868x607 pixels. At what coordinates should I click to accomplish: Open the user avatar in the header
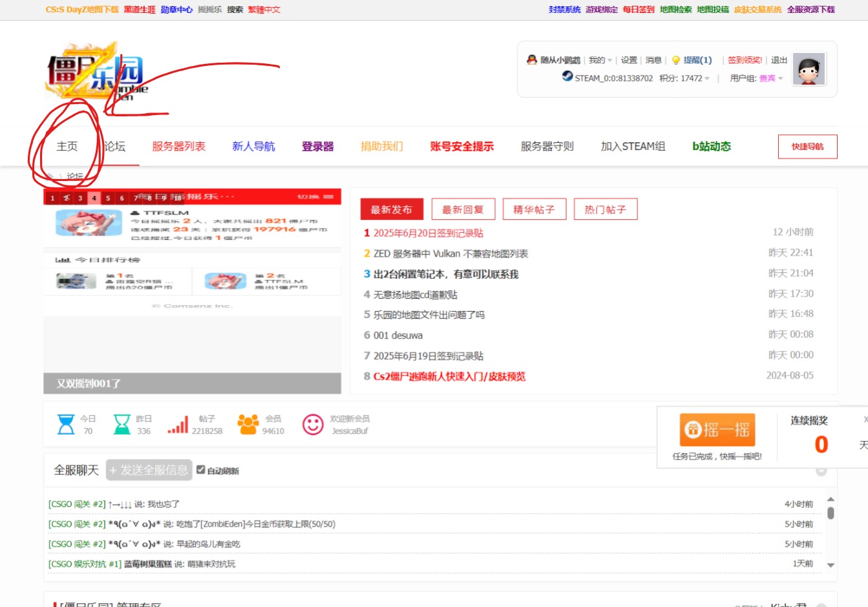[x=809, y=69]
